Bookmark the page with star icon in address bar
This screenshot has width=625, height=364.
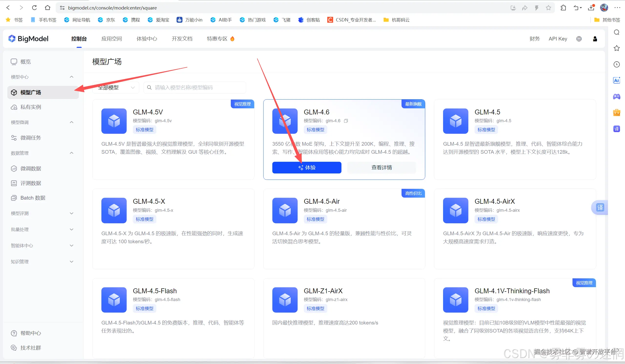pos(548,8)
